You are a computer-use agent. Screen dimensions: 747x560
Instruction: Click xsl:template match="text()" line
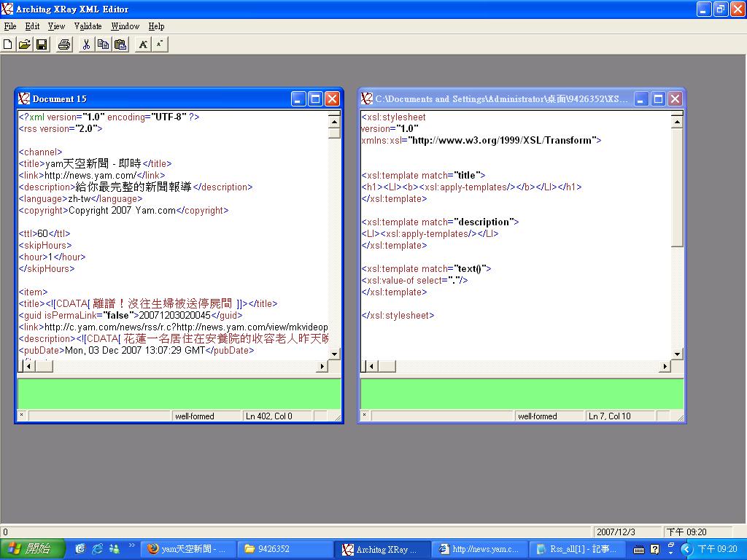(426, 268)
